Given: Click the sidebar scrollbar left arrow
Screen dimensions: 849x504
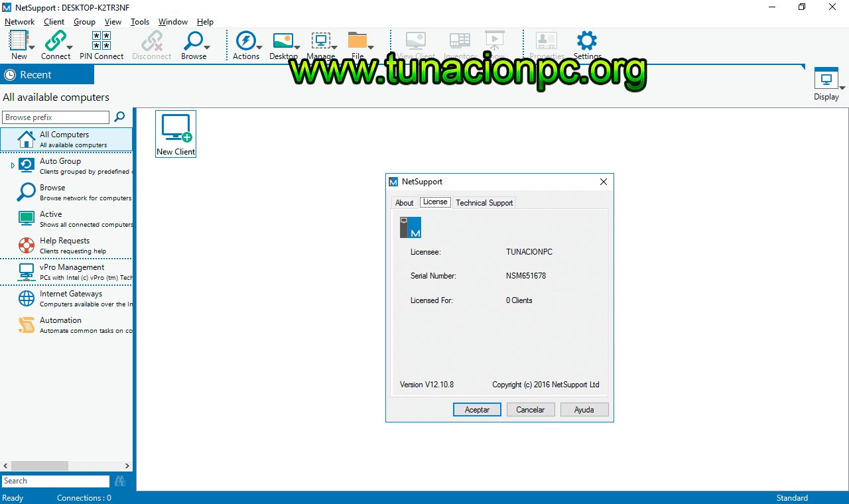Looking at the screenshot, I should pos(5,466).
